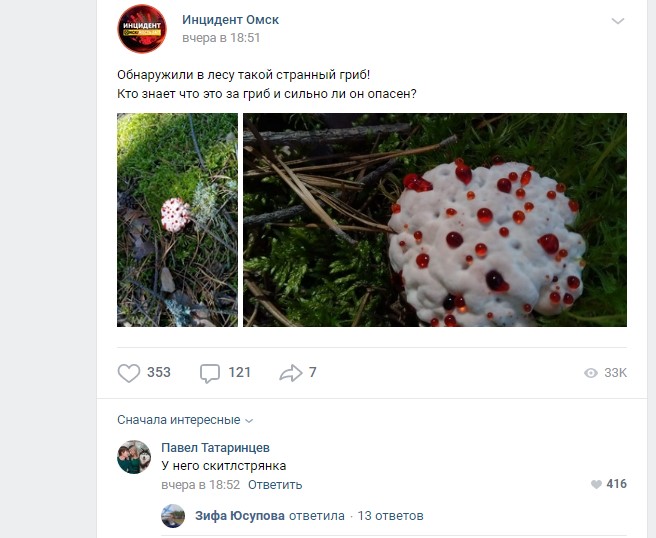Like the post with the heart icon

coord(129,373)
